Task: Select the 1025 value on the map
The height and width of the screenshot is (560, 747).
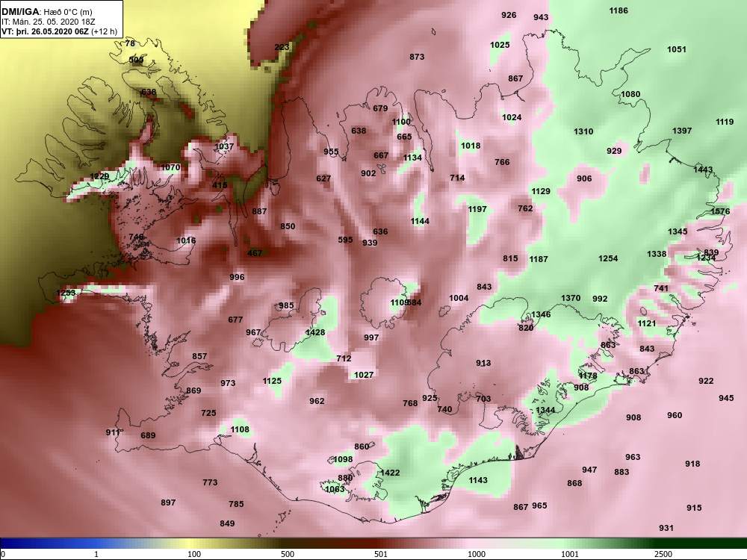Action: point(500,45)
